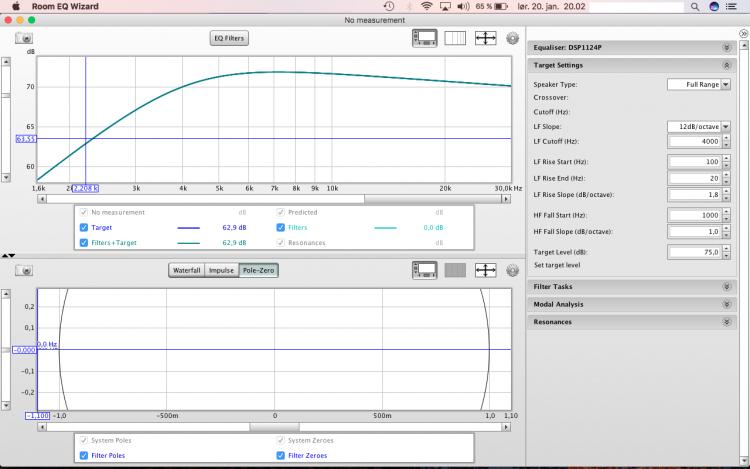The width and height of the screenshot is (750, 469).
Task: Click the Target Level input field
Action: click(x=694, y=252)
